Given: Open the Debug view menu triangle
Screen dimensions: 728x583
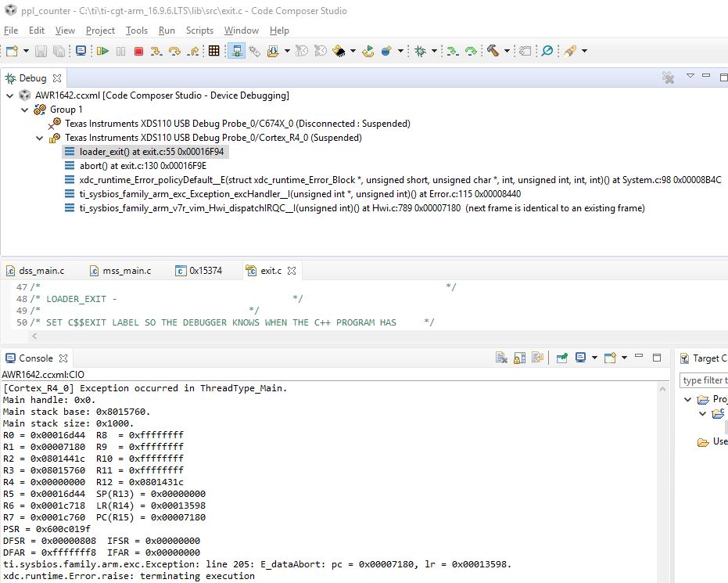Looking at the screenshot, I should click(690, 76).
